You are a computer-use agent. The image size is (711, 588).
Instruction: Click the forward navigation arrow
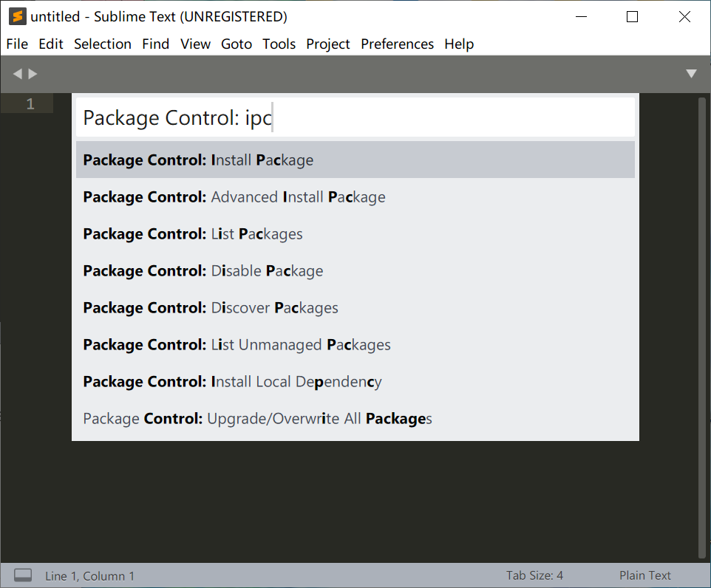[33, 73]
